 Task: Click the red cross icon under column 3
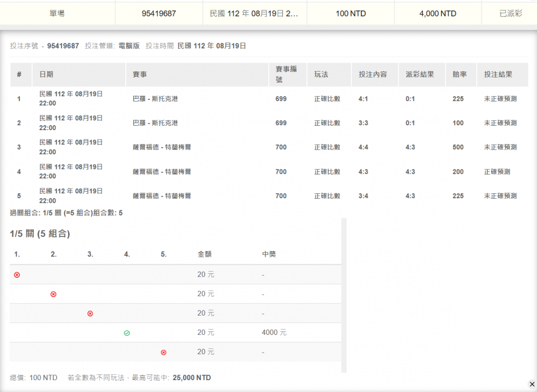tap(90, 314)
